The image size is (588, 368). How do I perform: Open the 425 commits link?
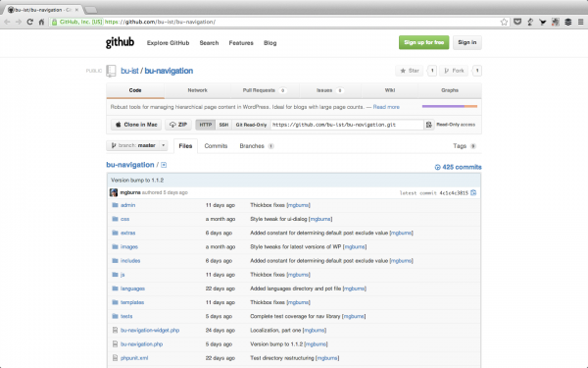point(458,167)
